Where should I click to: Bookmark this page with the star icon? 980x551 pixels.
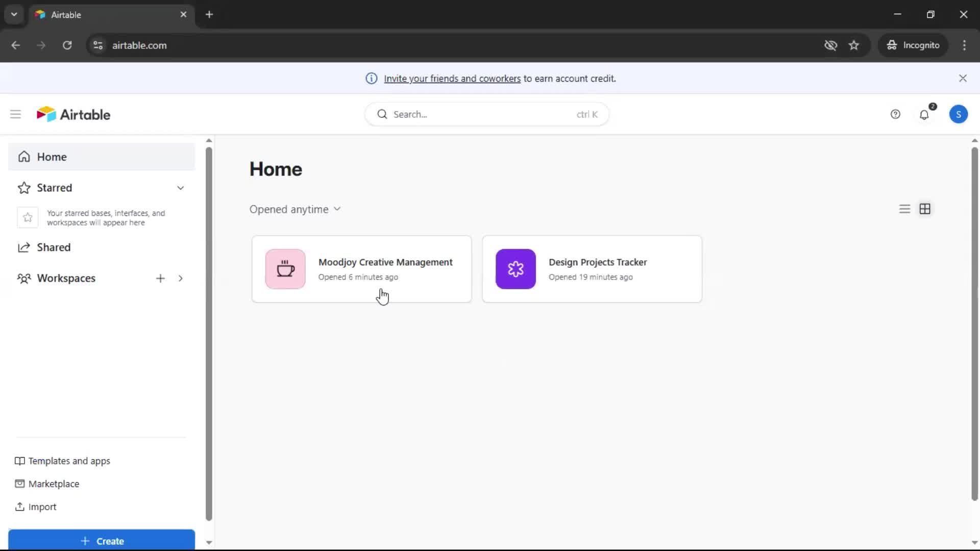(854, 45)
